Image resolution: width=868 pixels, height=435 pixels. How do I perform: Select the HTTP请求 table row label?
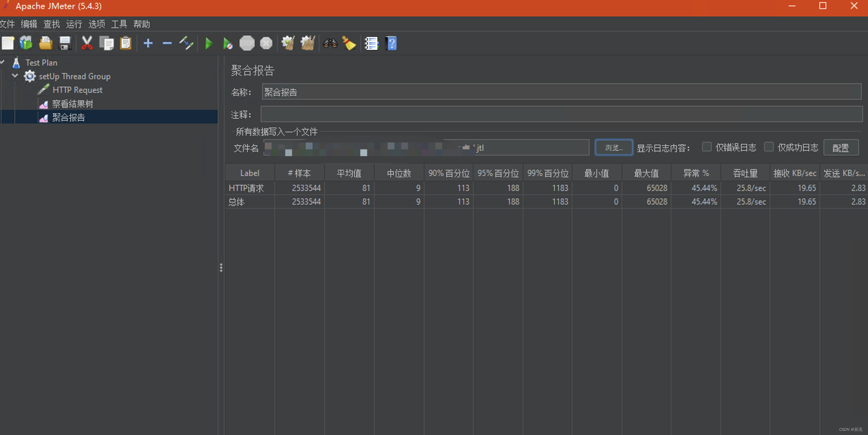246,188
